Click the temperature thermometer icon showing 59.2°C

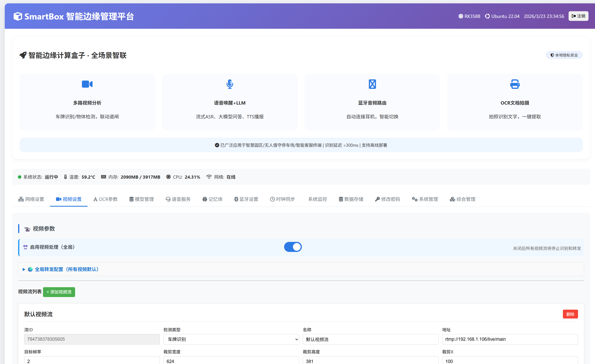click(65, 176)
